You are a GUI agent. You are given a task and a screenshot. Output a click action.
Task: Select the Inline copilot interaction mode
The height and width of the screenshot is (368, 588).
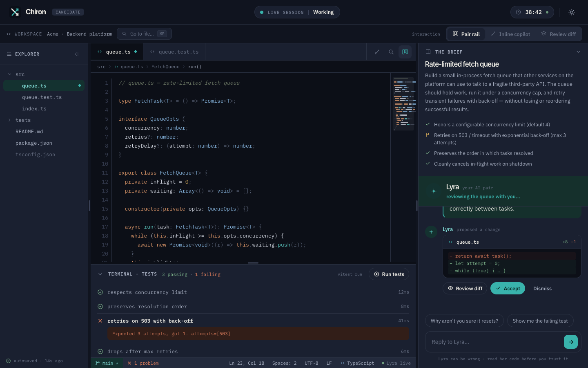point(510,34)
